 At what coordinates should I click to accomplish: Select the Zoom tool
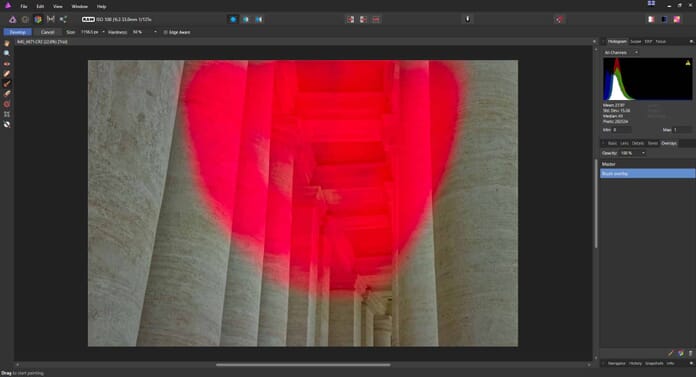(x=7, y=53)
